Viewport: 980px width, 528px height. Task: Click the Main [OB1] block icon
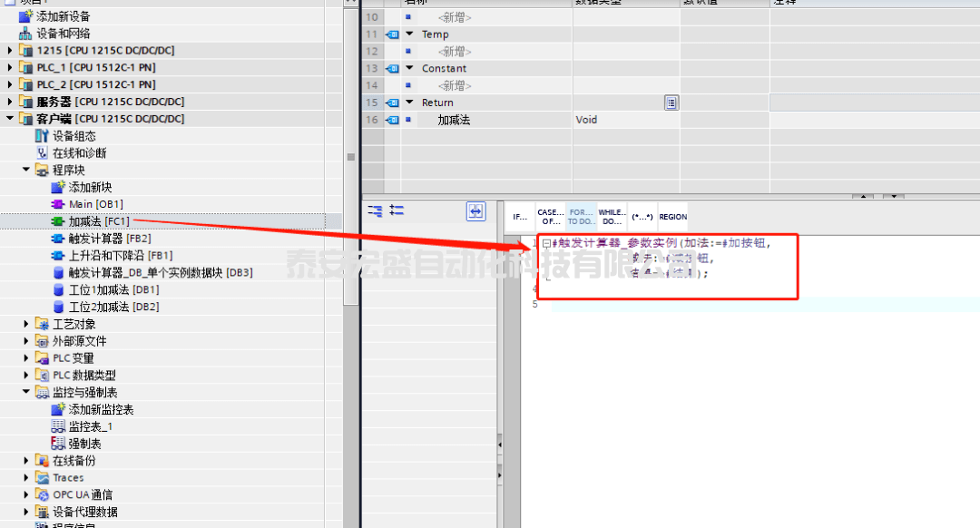[x=58, y=204]
